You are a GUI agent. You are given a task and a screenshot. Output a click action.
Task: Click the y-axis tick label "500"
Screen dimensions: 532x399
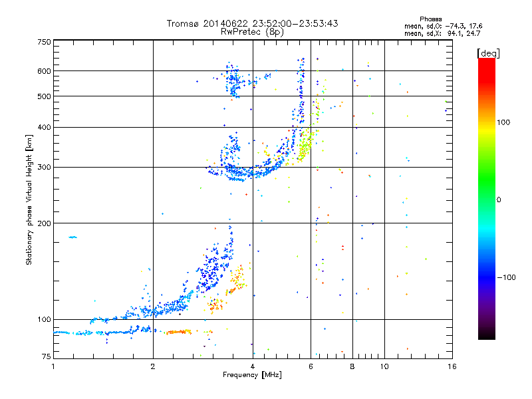pos(44,96)
